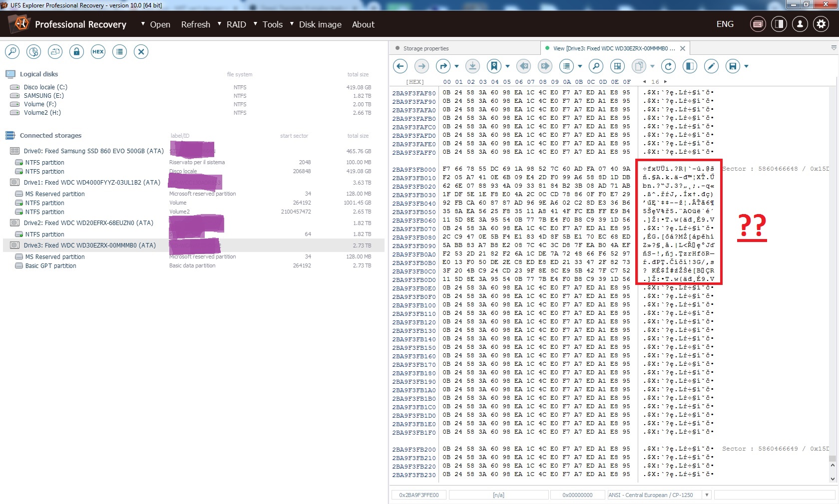The image size is (839, 504).
Task: Click the hex viewer scroll-down arrow
Action: click(833, 479)
